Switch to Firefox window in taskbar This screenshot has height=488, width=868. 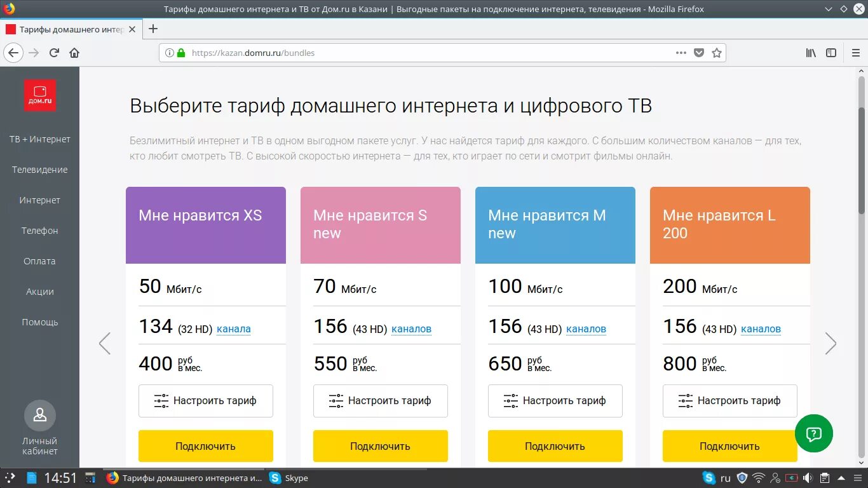(185, 478)
